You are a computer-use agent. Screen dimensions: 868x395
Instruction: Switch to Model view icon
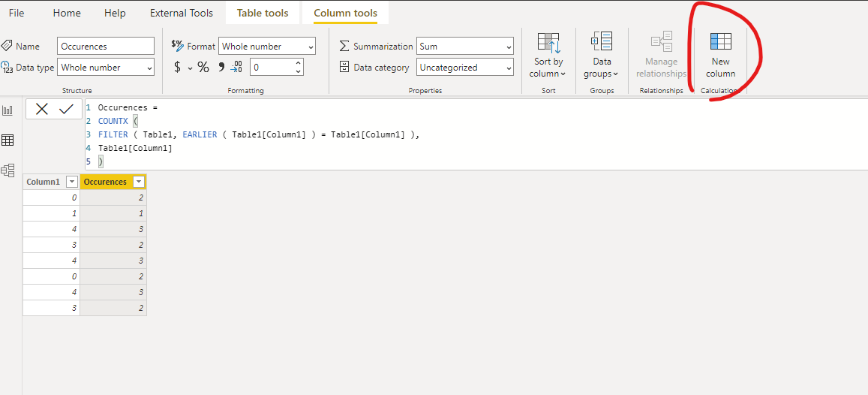(8, 170)
